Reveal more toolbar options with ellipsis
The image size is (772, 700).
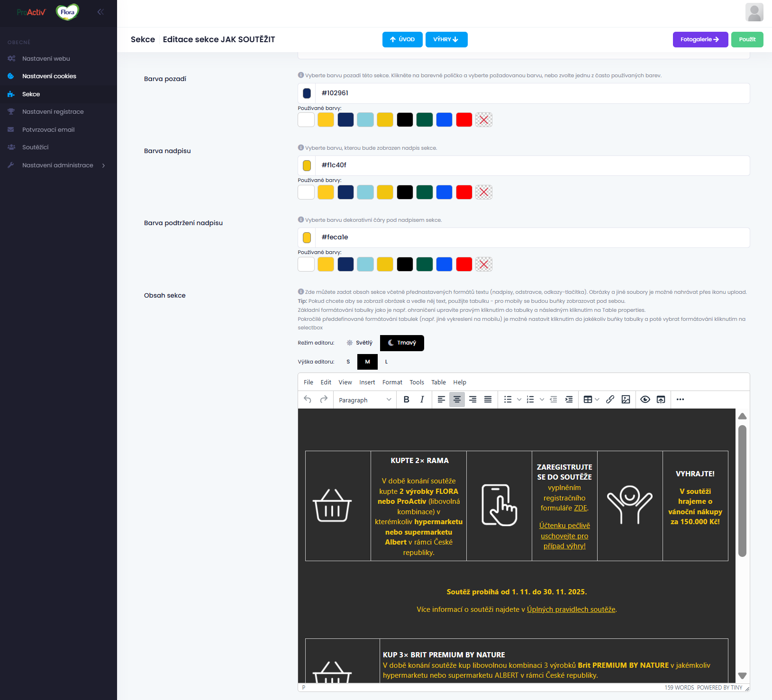click(680, 400)
